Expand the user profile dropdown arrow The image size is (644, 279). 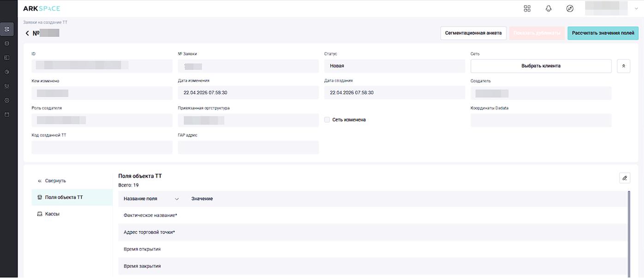[x=637, y=8]
